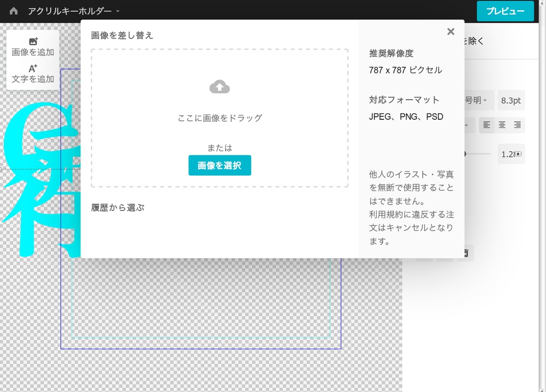Click the 8.3pt font size field
Image resolution: width=546 pixels, height=392 pixels.
pos(511,100)
